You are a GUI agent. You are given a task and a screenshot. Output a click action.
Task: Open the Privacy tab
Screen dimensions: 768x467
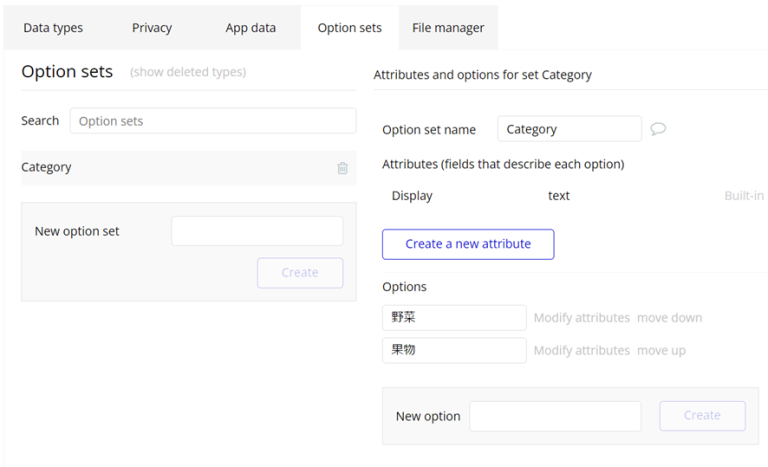152,28
